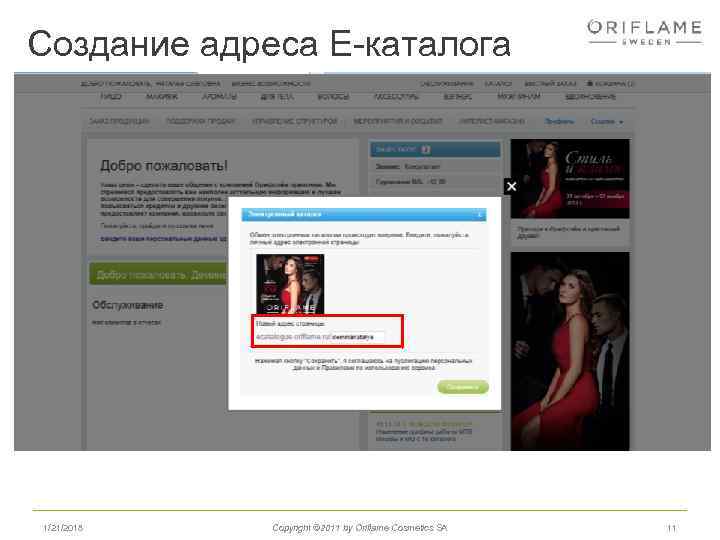
Task: Click the bold personal data link
Action: pyautogui.click(x=163, y=239)
